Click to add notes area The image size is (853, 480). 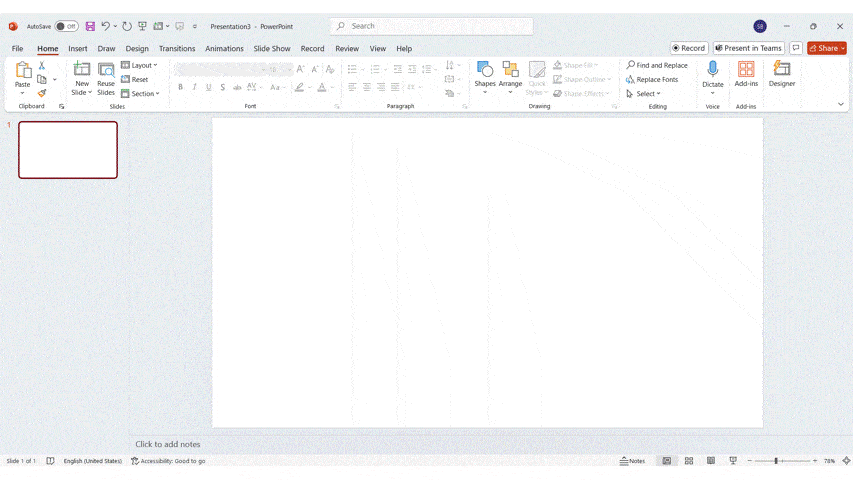tap(168, 444)
